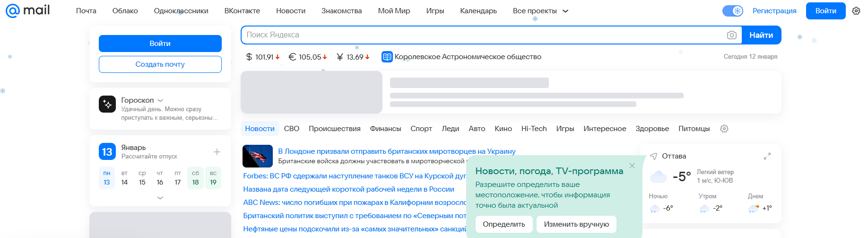Open the ABC News California fires headline
The image size is (868, 238).
[355, 203]
